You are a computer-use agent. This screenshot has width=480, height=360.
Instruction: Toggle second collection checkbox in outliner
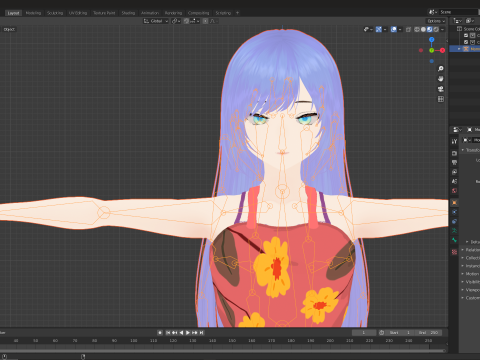pos(466,42)
